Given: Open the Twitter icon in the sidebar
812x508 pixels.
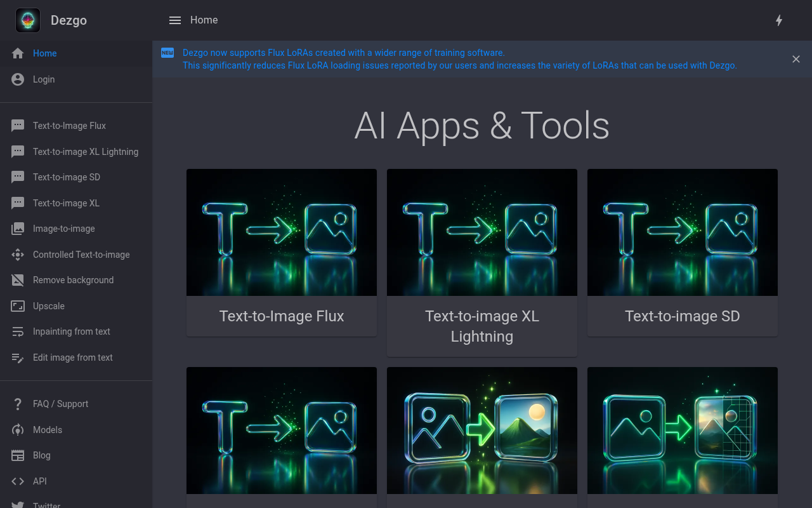Looking at the screenshot, I should [18, 505].
